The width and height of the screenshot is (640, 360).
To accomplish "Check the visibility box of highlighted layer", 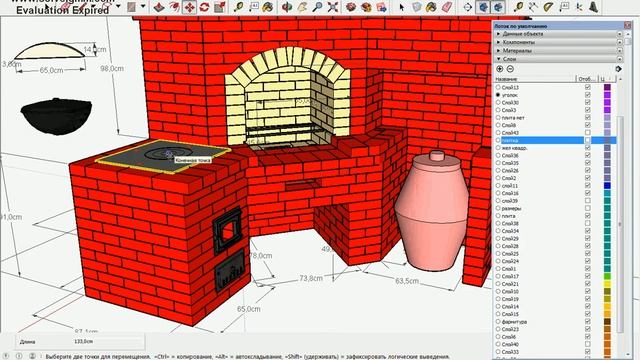I will [588, 140].
